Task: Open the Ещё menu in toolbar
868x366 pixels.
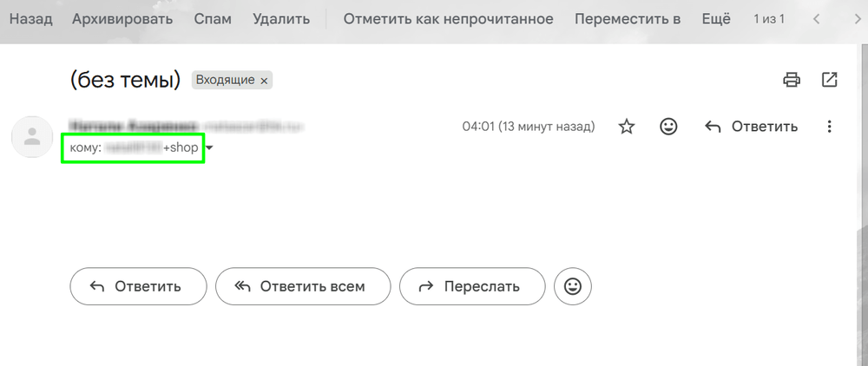Action: point(715,19)
